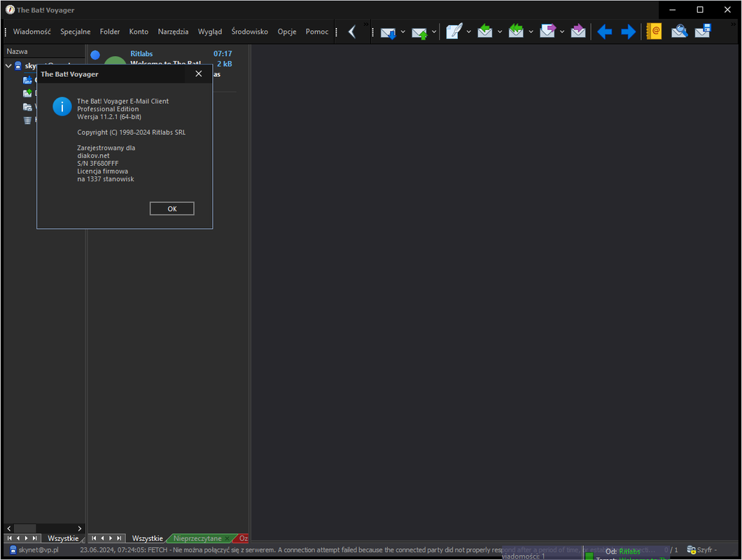Select Wszystkie tab in message list
The height and width of the screenshot is (560, 742).
[x=147, y=538]
